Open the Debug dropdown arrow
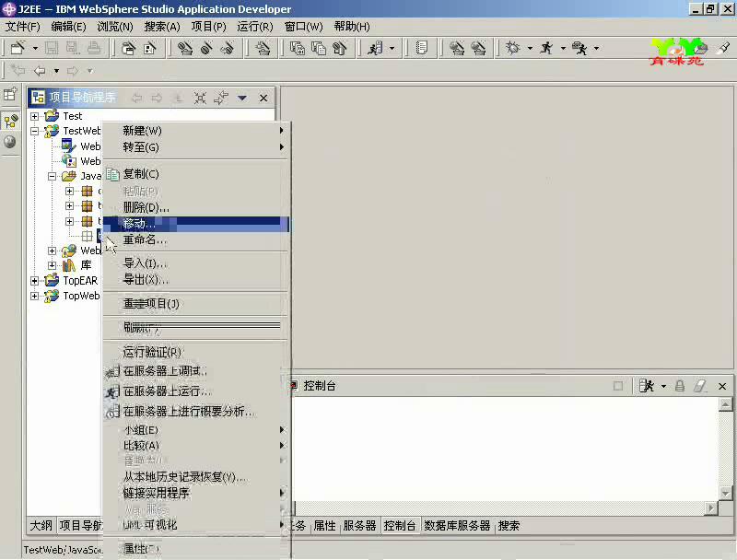Image resolution: width=737 pixels, height=560 pixels. point(530,48)
